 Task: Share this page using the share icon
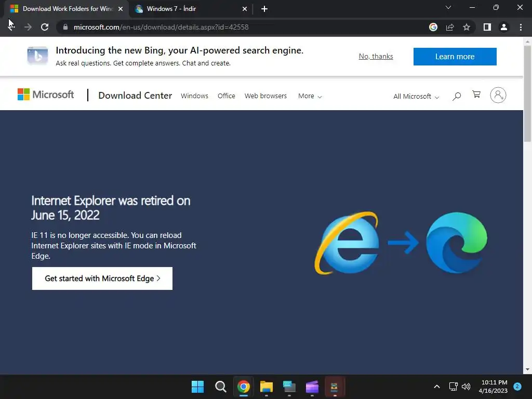point(450,27)
